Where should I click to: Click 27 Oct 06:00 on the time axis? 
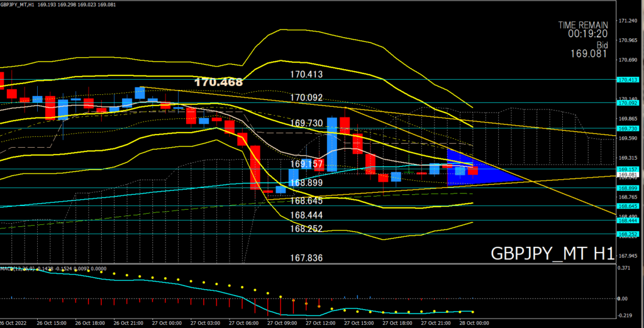click(244, 324)
